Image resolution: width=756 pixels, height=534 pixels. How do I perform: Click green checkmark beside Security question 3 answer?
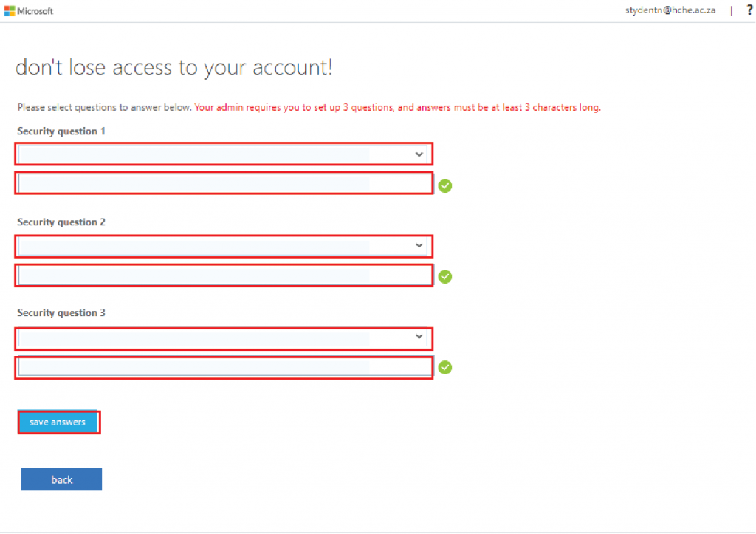pos(445,368)
